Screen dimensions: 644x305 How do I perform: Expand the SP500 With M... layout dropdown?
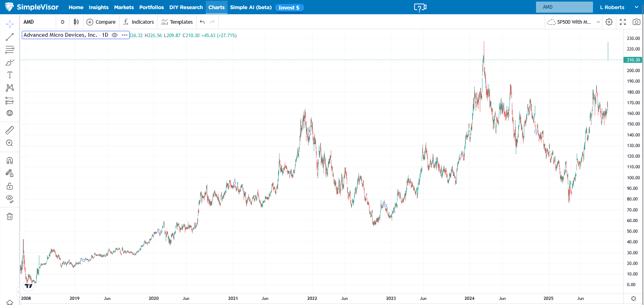coord(598,22)
